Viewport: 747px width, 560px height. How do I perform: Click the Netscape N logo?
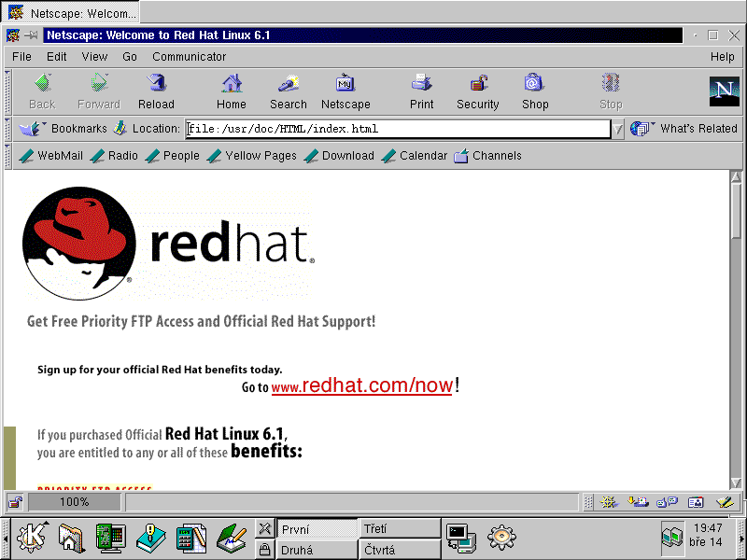tap(725, 91)
